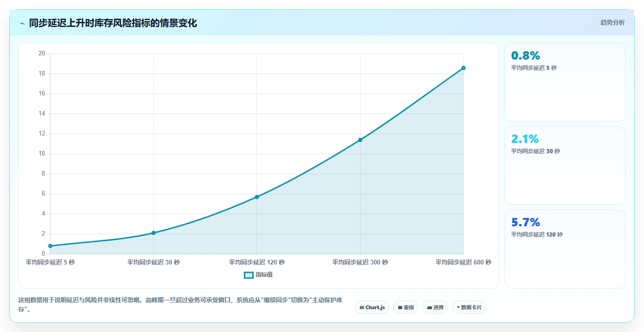Select the 数据卡片 tag chip
Viewport: 644px width, 332px height.
(x=469, y=307)
